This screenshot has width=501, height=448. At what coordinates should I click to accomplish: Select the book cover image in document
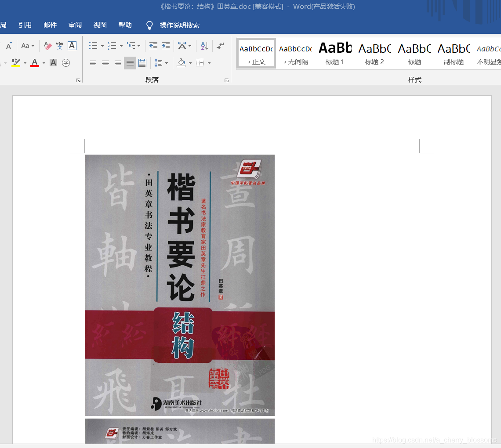(x=180, y=285)
